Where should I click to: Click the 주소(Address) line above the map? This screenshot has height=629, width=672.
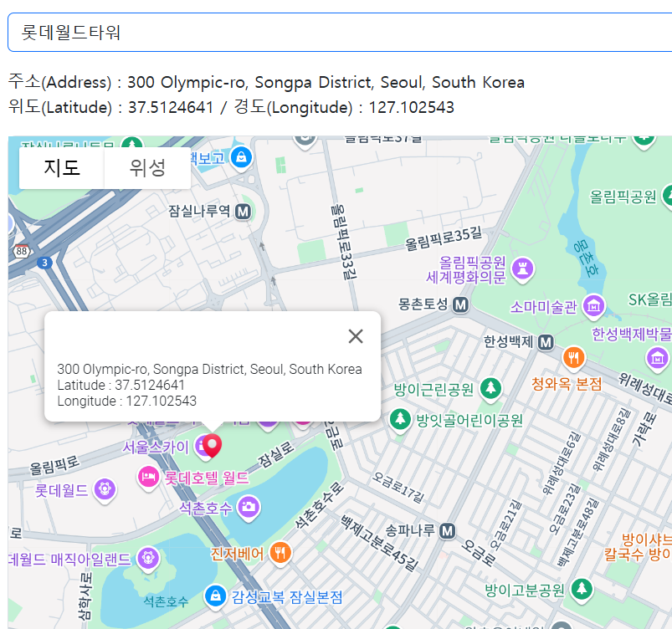coord(266,82)
